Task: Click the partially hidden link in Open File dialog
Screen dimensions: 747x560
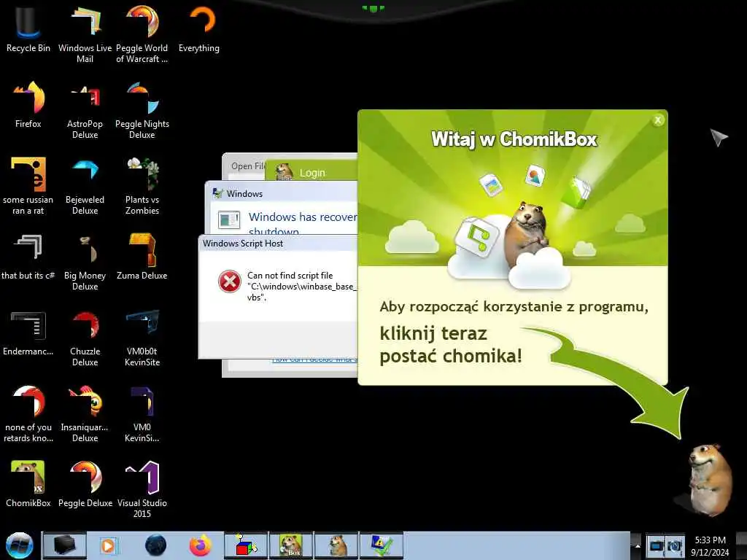Action: [314, 361]
